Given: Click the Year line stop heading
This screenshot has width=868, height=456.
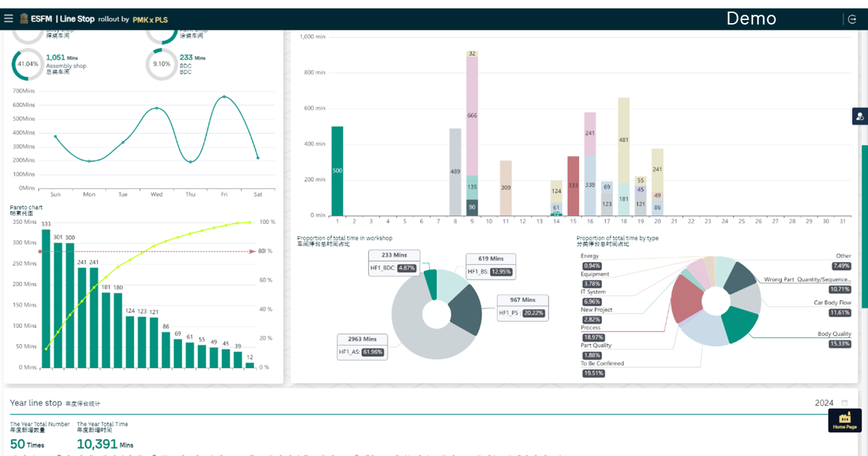Looking at the screenshot, I should point(36,403).
